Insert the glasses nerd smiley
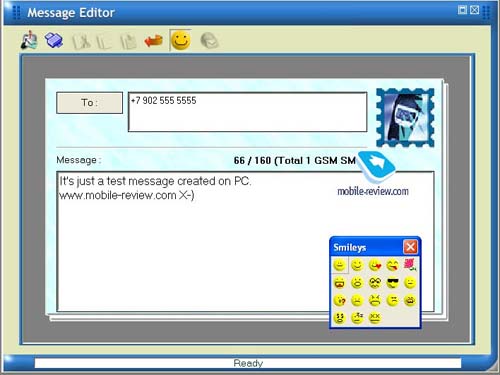 pos(375,283)
